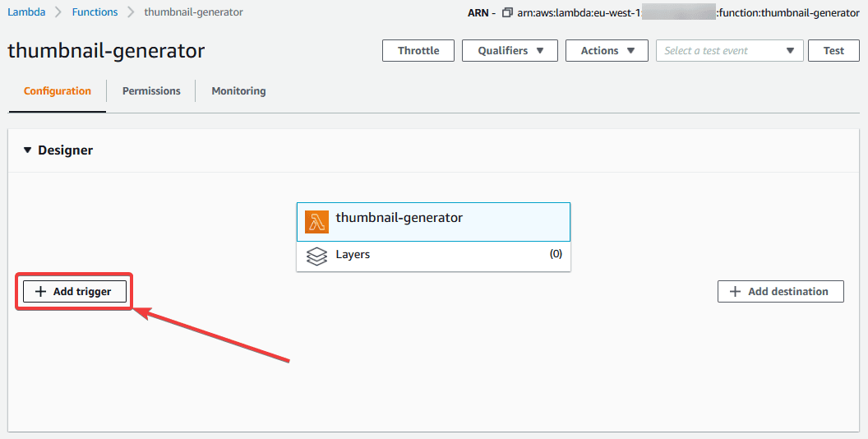Viewport: 868px width, 439px height.
Task: Expand the Actions dropdown menu
Action: tap(607, 51)
